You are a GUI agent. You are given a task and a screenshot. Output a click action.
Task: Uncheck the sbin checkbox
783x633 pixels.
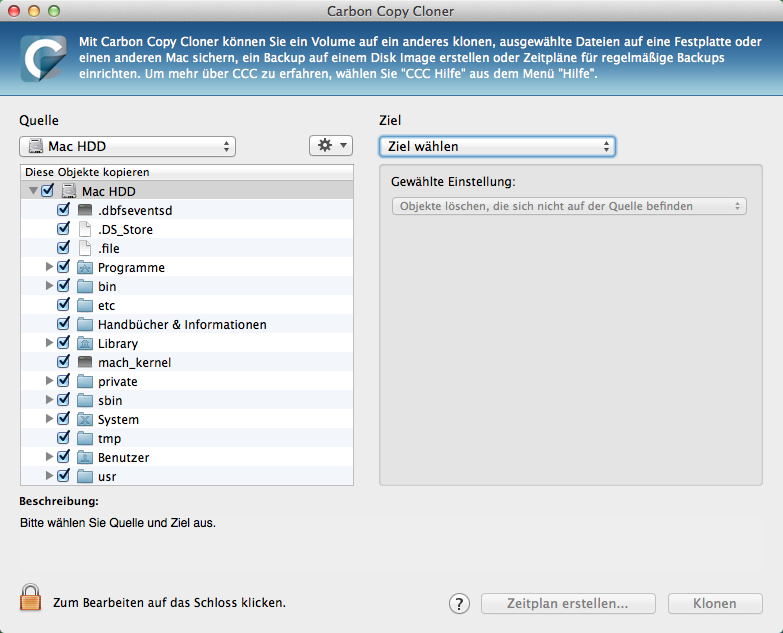click(x=63, y=399)
